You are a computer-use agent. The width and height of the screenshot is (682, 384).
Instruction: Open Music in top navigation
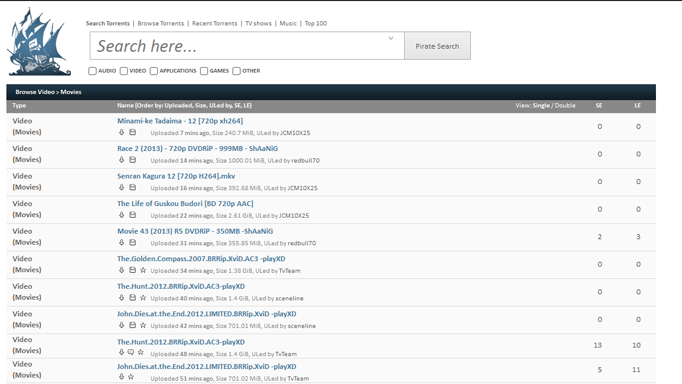[288, 23]
